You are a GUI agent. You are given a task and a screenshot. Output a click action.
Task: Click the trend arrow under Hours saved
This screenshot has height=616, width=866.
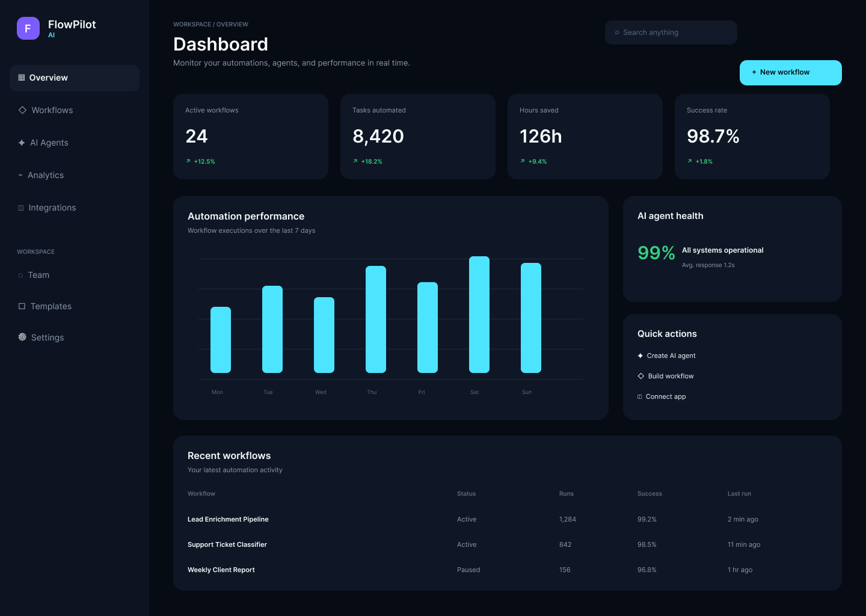[x=523, y=161]
